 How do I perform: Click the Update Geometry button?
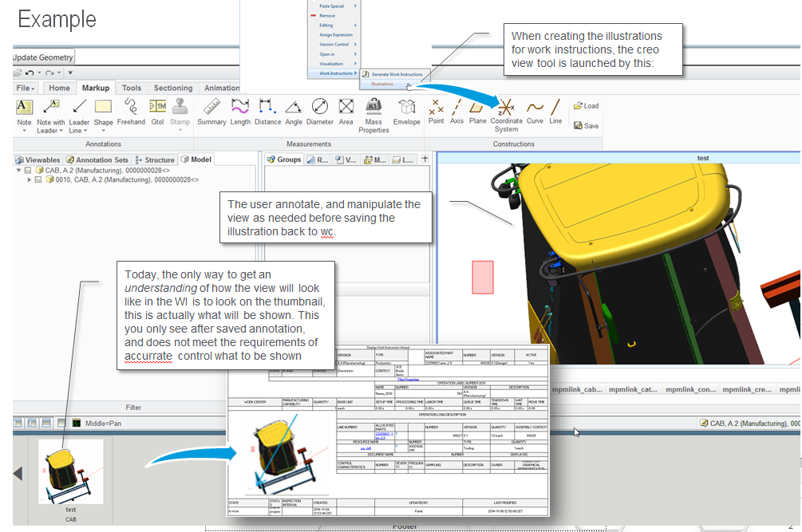click(x=43, y=57)
